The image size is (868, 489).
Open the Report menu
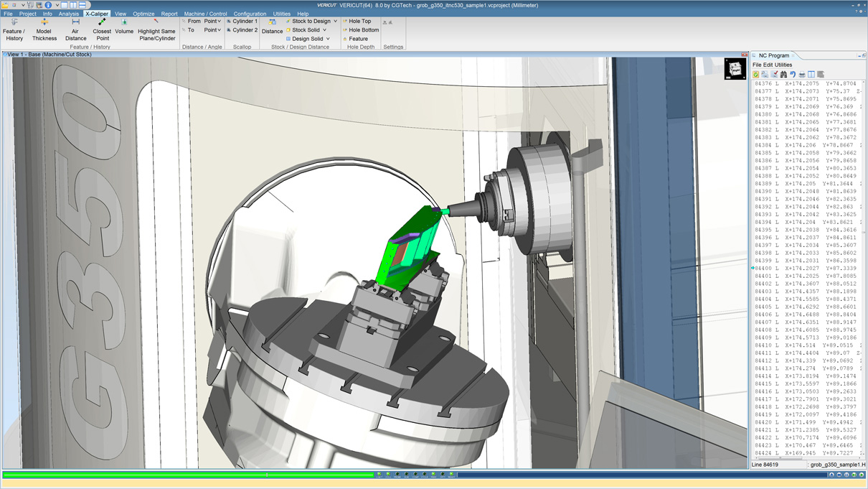[x=169, y=14]
